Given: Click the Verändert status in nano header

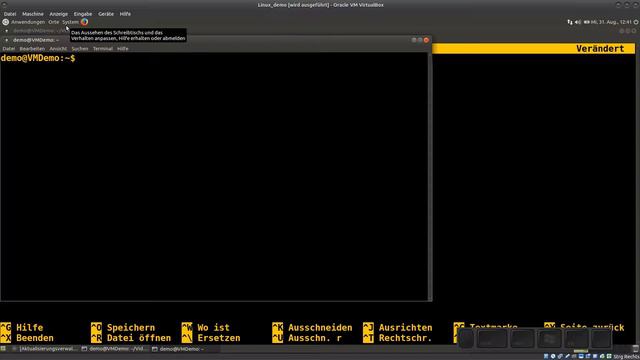Looking at the screenshot, I should 600,49.
